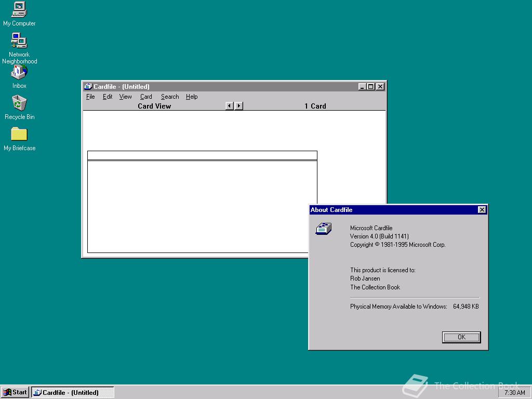Screen dimensions: 532x399
Task: Confirm About Cardfile with OK
Action: (x=461, y=337)
